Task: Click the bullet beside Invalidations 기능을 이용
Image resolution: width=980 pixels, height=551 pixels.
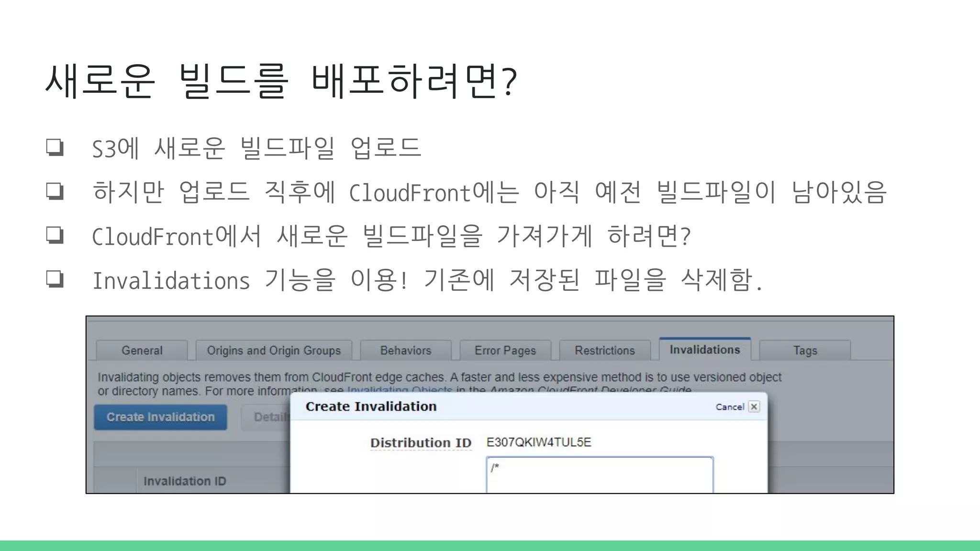Action: click(55, 279)
